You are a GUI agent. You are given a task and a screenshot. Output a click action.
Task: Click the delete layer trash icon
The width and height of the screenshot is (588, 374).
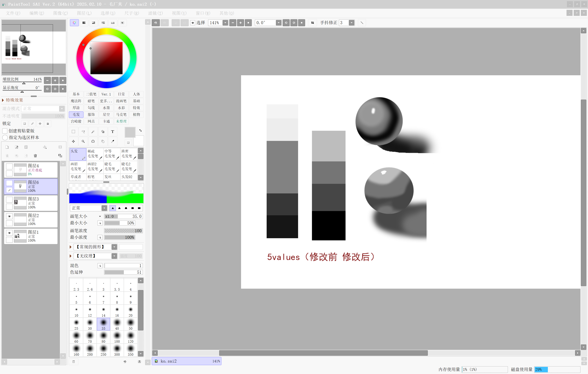click(x=35, y=156)
